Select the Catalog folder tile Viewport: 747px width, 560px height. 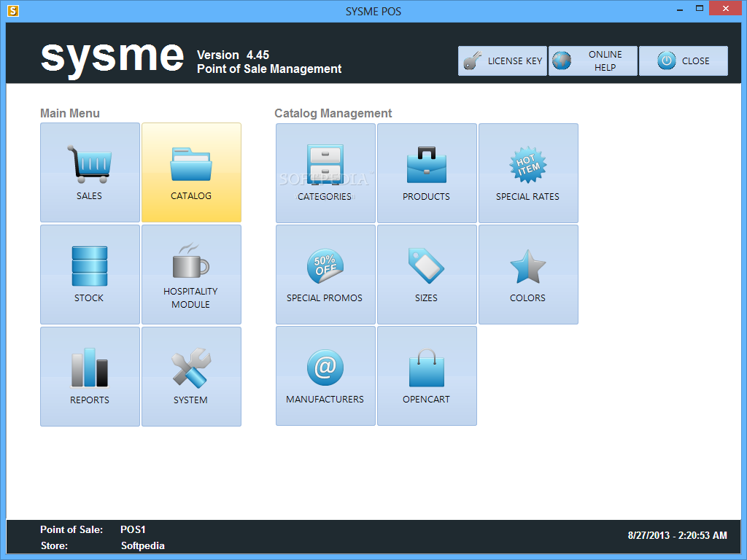[192, 172]
